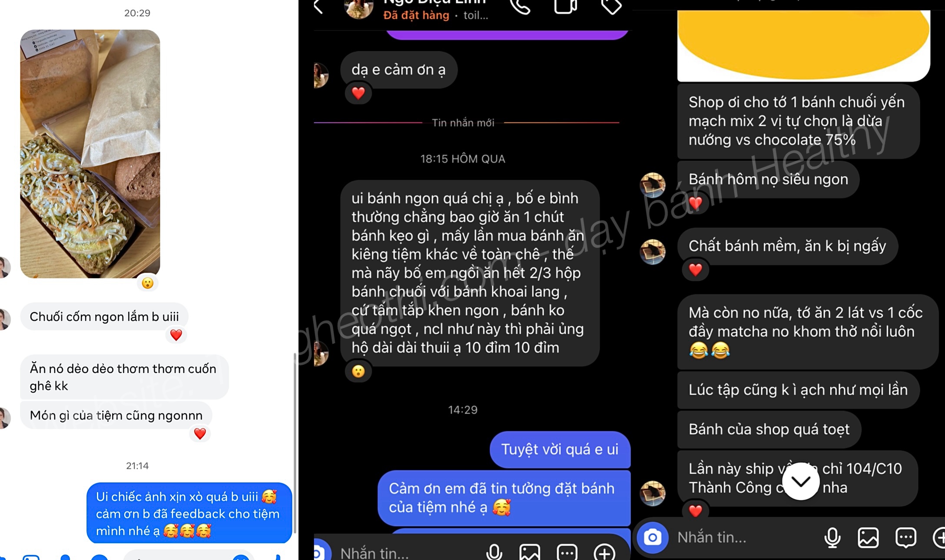Tap the plus icon in the middle chat input
945x560 pixels.
[604, 552]
